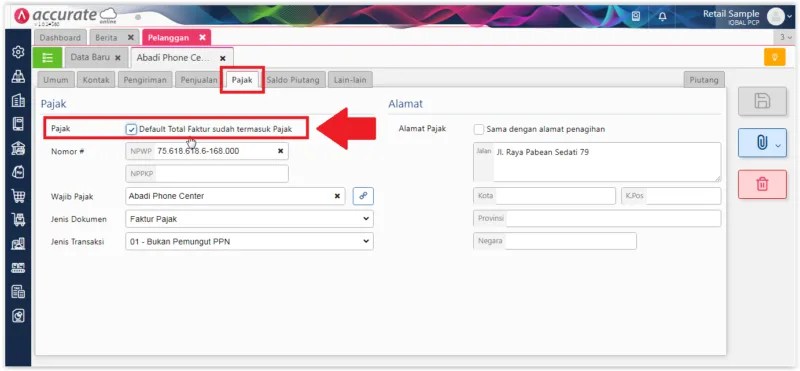Viewport: 800px width, 371px height.
Task: Switch to the Saldo Piutang tab
Action: 293,80
